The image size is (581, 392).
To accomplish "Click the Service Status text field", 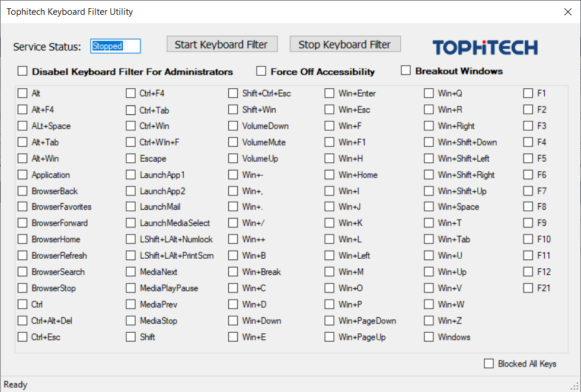I will pyautogui.click(x=115, y=46).
